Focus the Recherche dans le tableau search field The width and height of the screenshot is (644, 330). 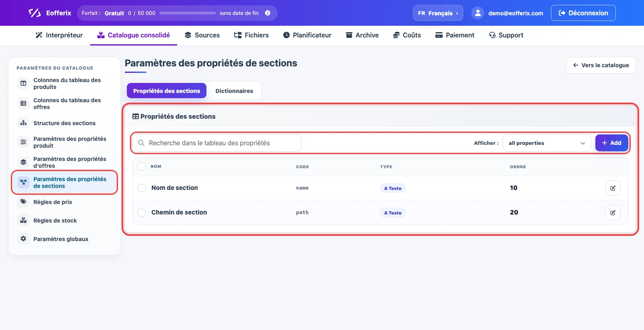[217, 143]
